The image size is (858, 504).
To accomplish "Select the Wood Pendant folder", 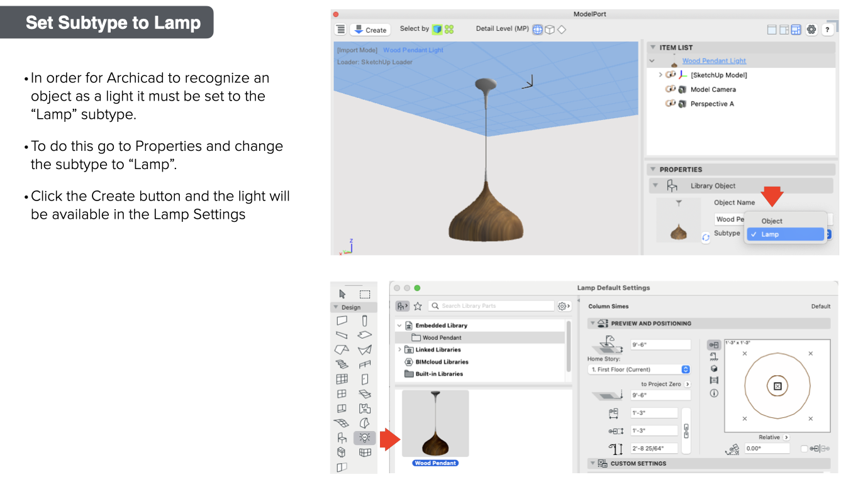I will point(481,337).
